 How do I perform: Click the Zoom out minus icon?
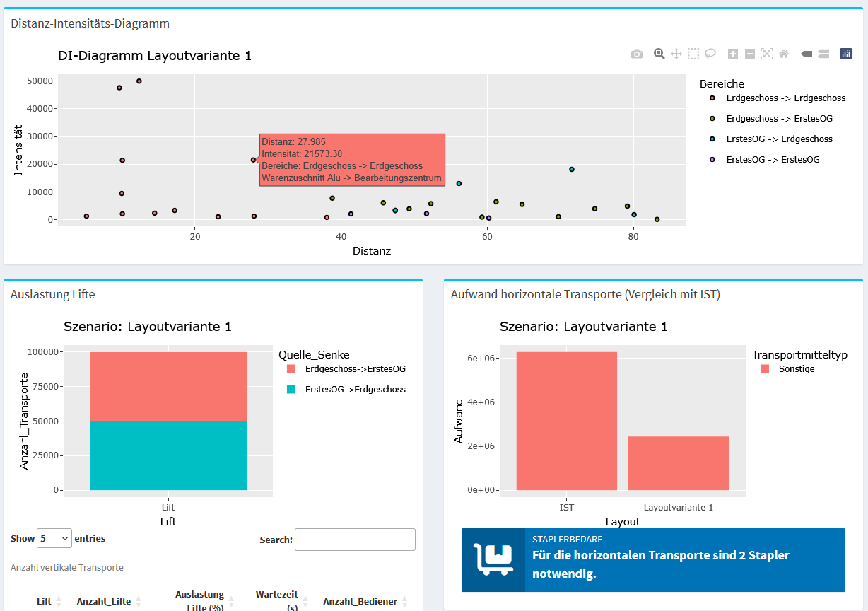click(750, 54)
